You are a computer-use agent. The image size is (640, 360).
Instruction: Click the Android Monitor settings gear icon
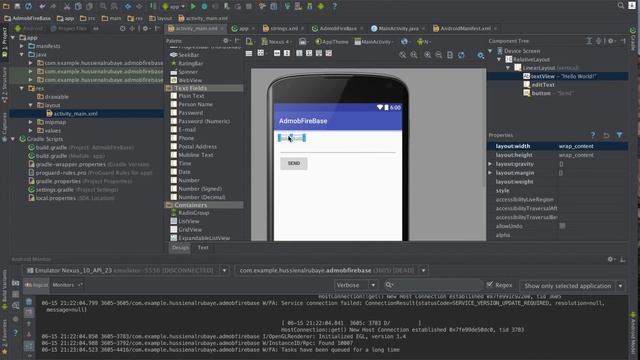(x=611, y=259)
